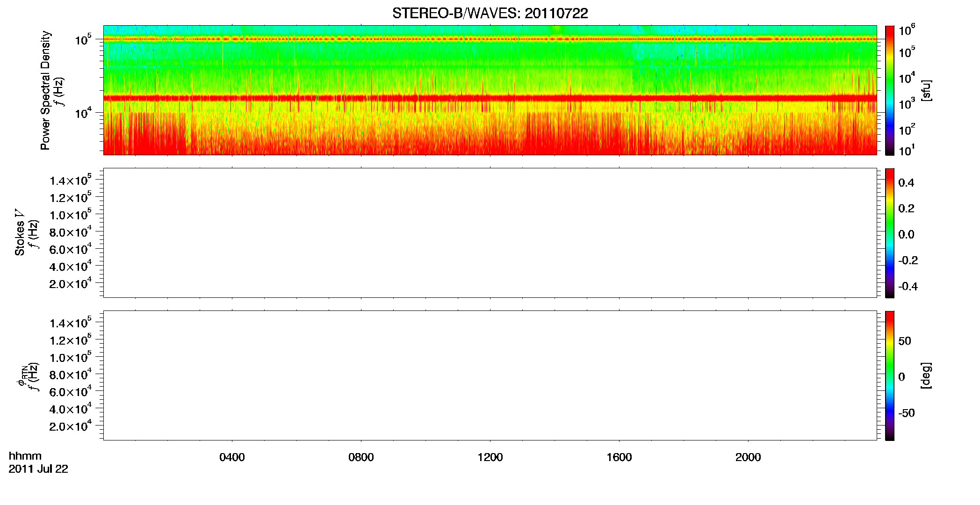
Task: Select the 1600 time axis label
Action: tap(619, 457)
